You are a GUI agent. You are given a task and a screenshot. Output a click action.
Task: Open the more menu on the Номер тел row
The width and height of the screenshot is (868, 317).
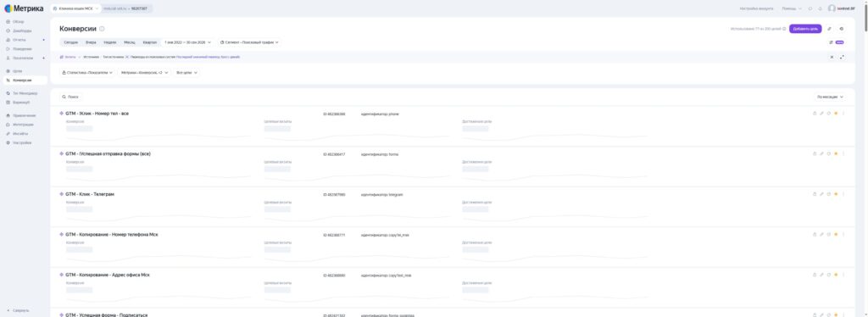[x=843, y=114]
